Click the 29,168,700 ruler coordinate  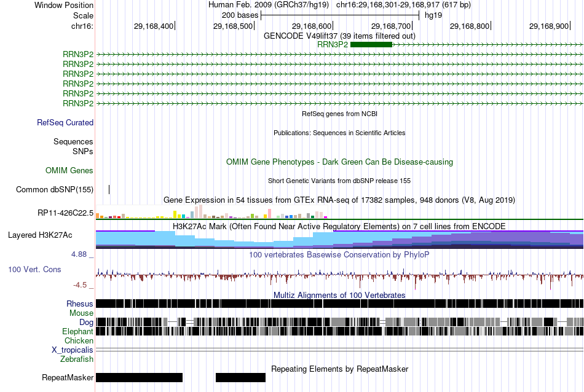tap(391, 26)
